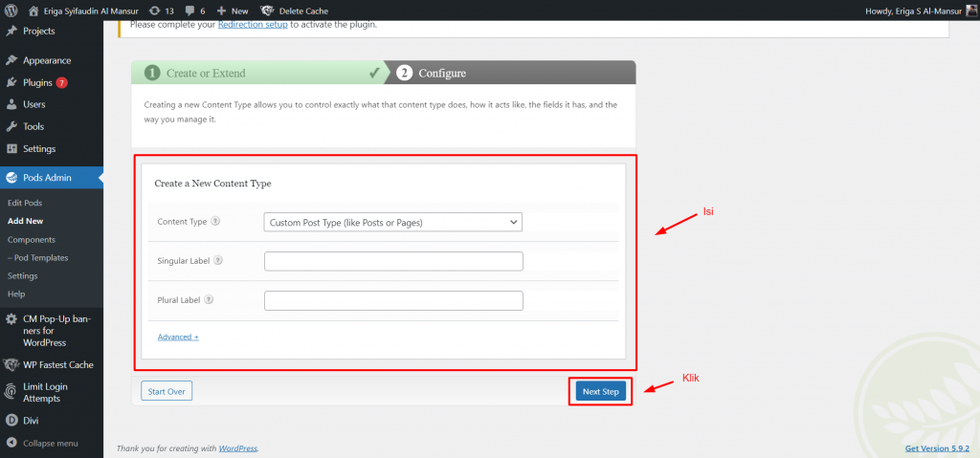This screenshot has height=458, width=980.
Task: Open Pods Admin Settings submenu item
Action: click(x=23, y=275)
